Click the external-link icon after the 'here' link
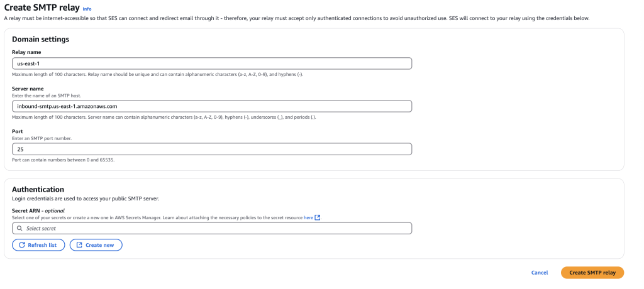The width and height of the screenshot is (644, 289). click(318, 217)
